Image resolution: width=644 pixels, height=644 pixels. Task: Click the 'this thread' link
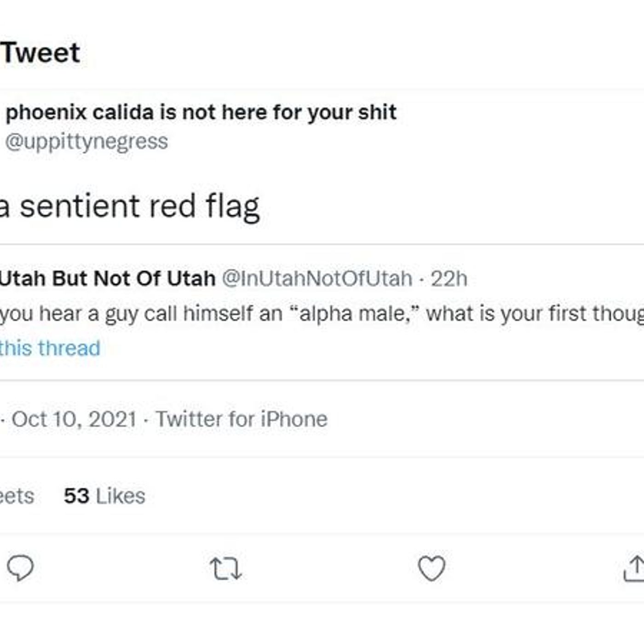coord(50,348)
